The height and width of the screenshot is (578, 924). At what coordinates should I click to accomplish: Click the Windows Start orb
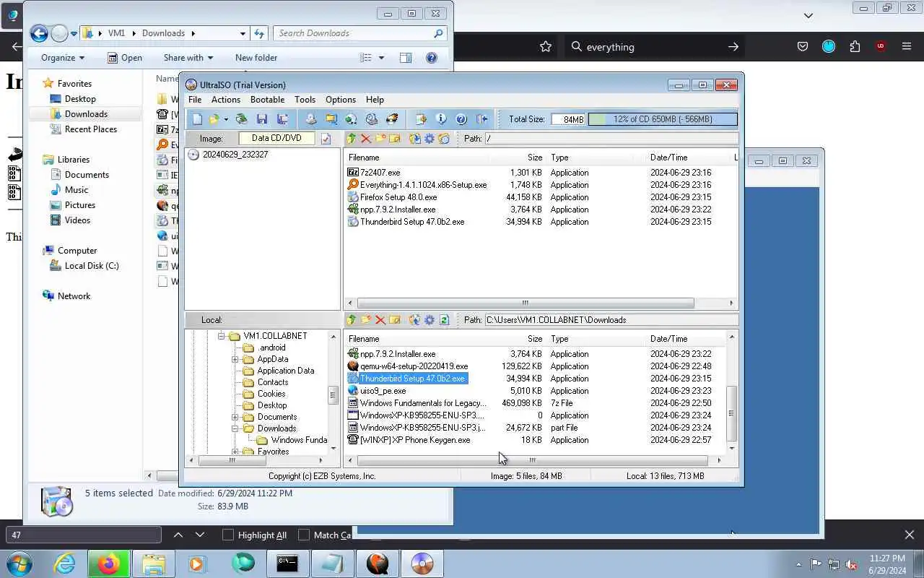pyautogui.click(x=19, y=563)
